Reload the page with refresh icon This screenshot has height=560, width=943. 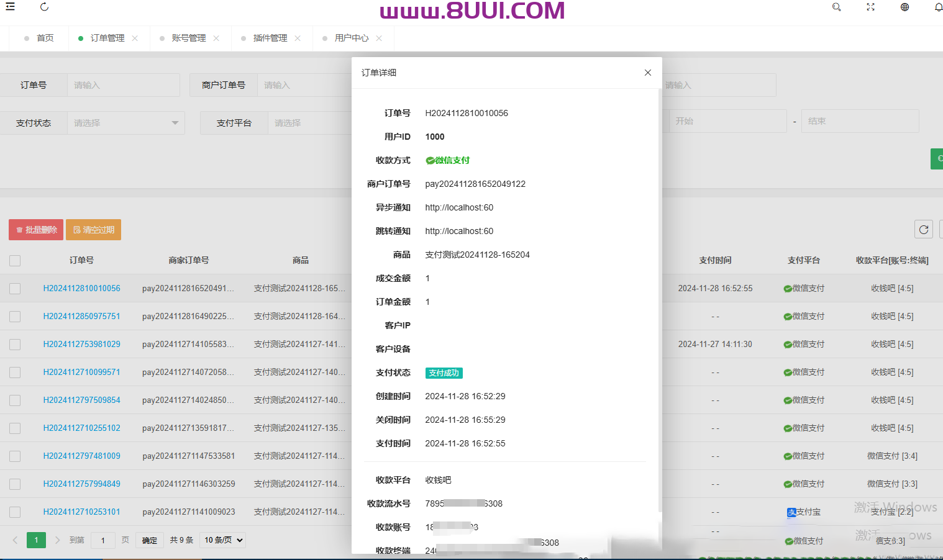(43, 7)
